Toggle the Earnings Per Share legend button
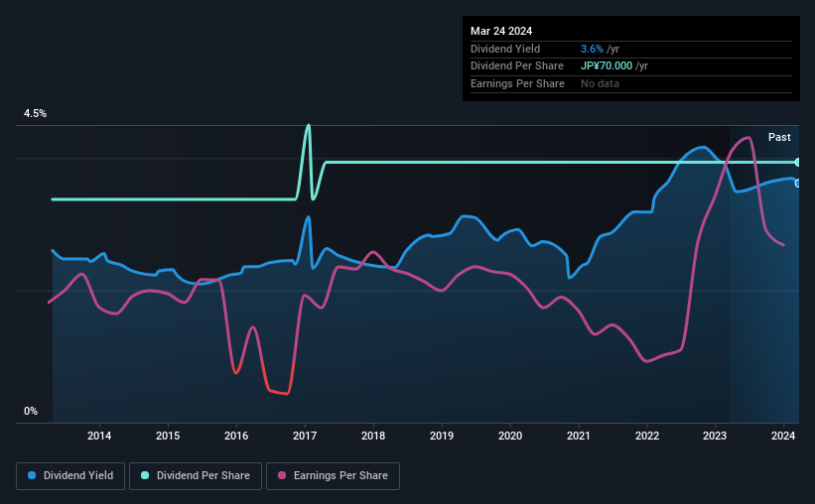Screen dimensions: 815x504 point(333,476)
